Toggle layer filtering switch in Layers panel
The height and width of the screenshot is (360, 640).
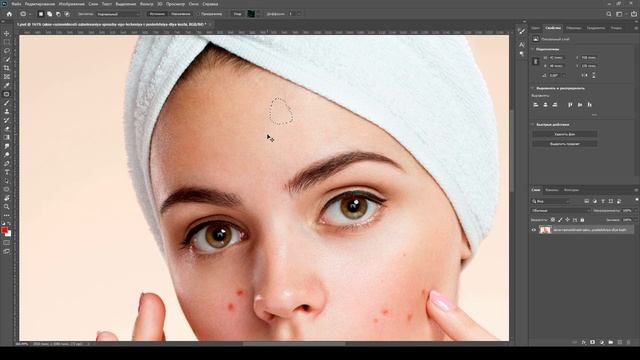coord(637,200)
